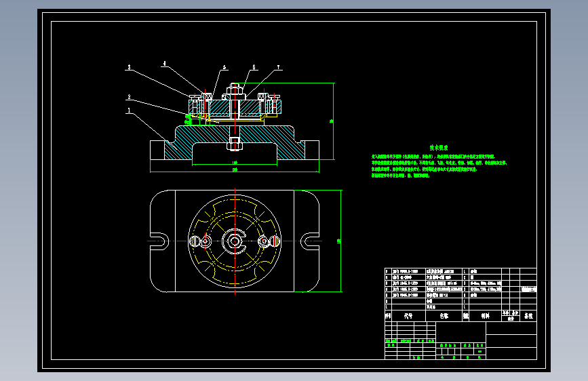Click the 名称 column header

(444, 316)
